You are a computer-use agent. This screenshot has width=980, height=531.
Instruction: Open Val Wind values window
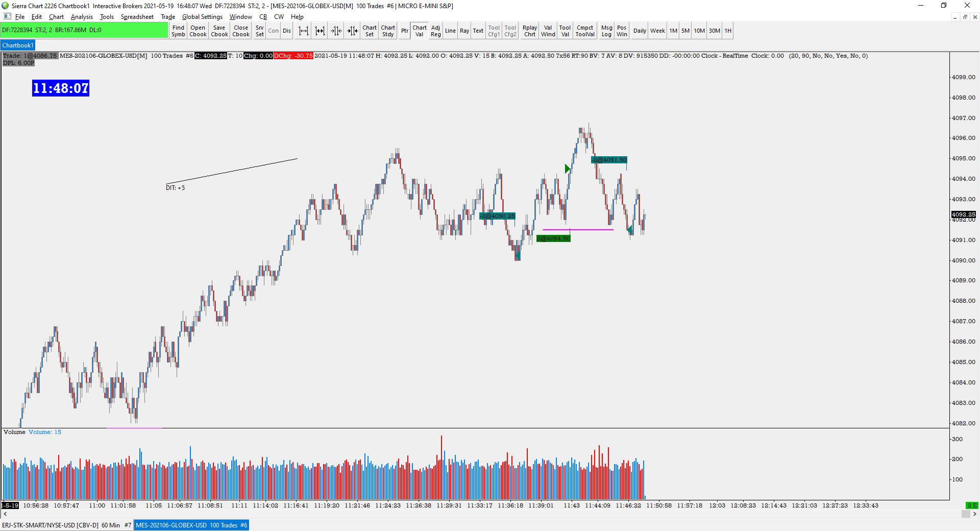548,31
